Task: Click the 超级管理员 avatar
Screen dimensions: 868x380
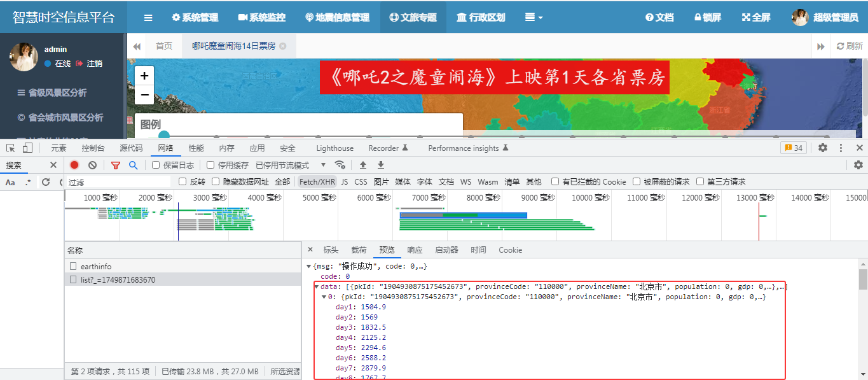Action: 800,17
